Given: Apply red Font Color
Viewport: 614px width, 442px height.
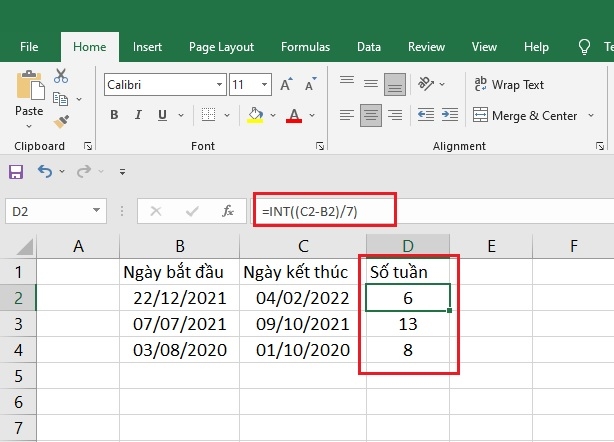Looking at the screenshot, I should pos(294,115).
